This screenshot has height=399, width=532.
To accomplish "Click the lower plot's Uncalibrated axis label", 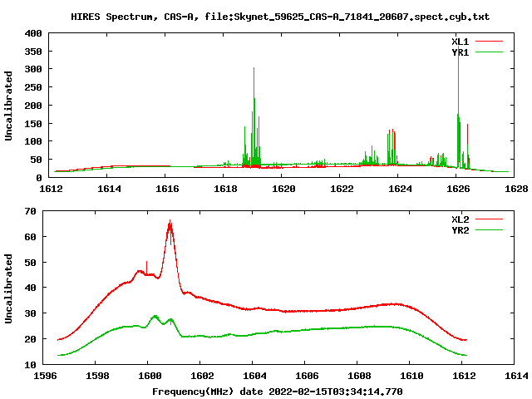I will [x=8, y=288].
